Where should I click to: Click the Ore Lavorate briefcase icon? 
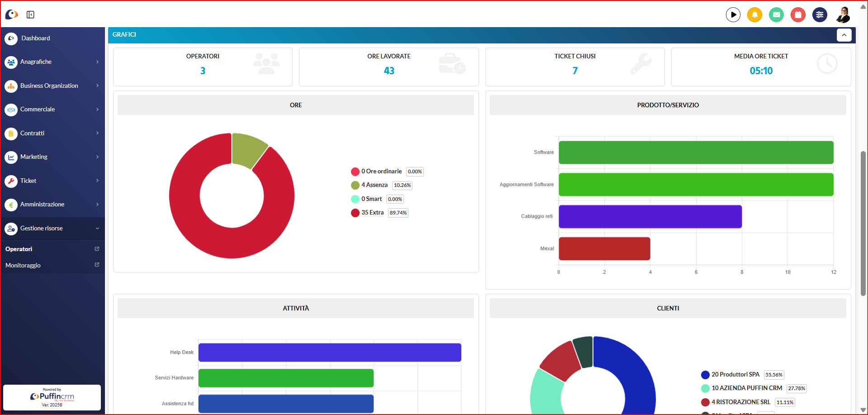(452, 63)
